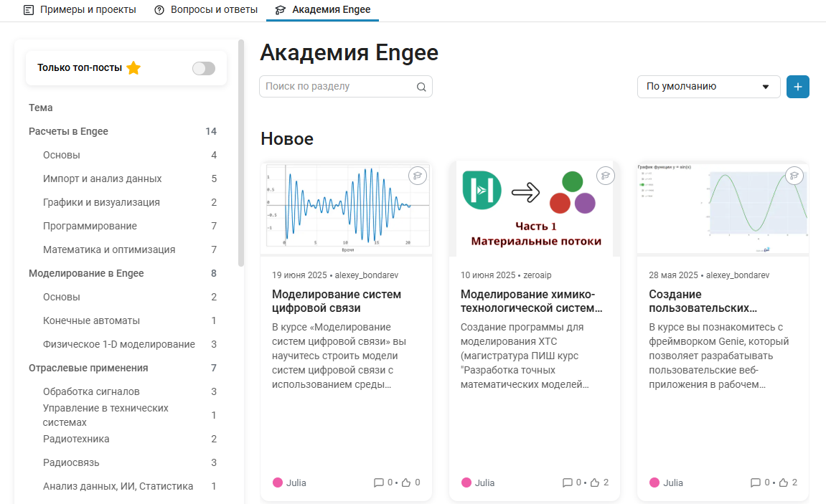Screen dimensions: 826x504
Task: Click comments icon on Создание пользовательских card
Action: click(x=755, y=482)
